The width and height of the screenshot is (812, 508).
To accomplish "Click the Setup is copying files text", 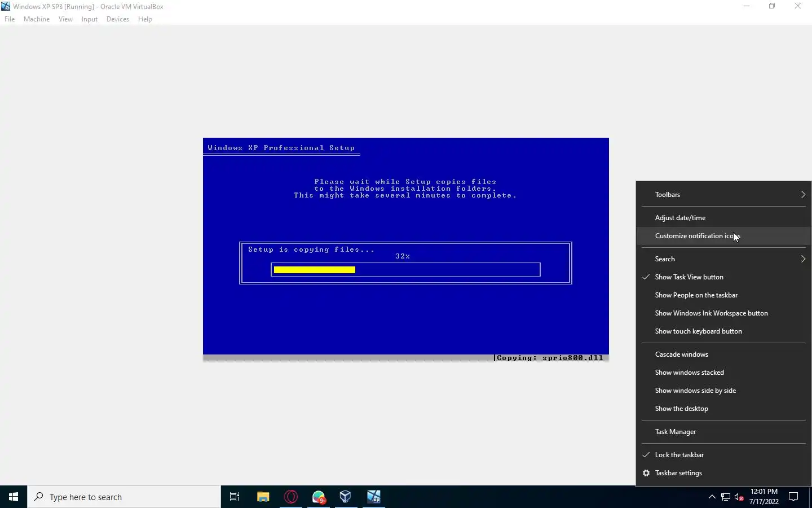I will coord(311,249).
